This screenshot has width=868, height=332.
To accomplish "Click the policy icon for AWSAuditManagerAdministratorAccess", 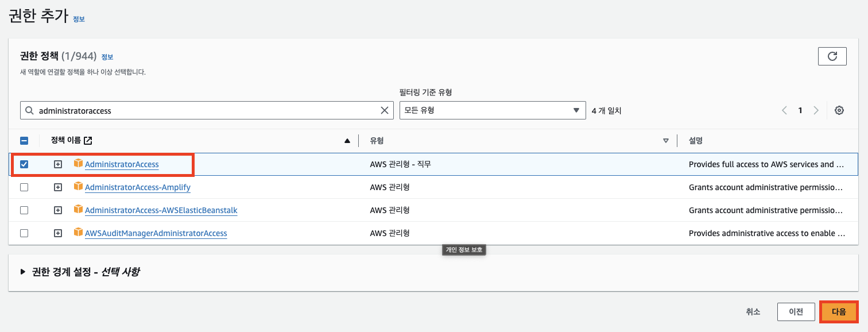I will [79, 233].
